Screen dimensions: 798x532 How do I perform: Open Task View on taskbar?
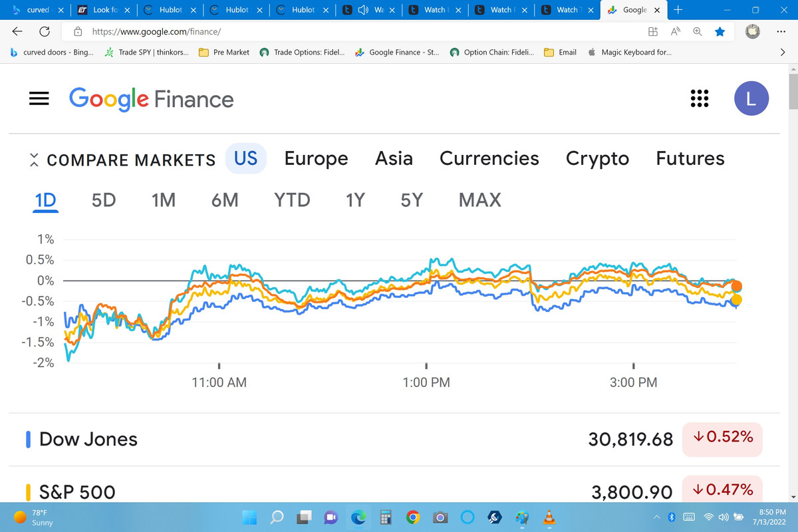[304, 517]
